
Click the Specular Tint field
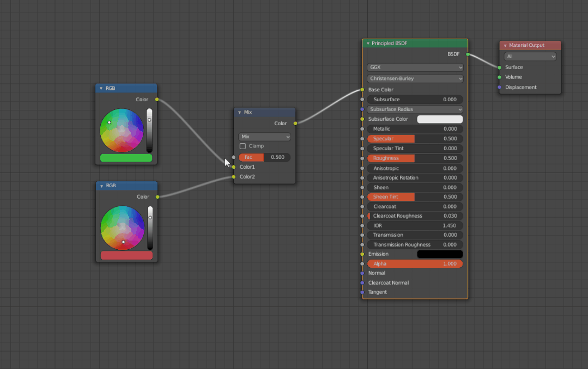[x=415, y=149]
